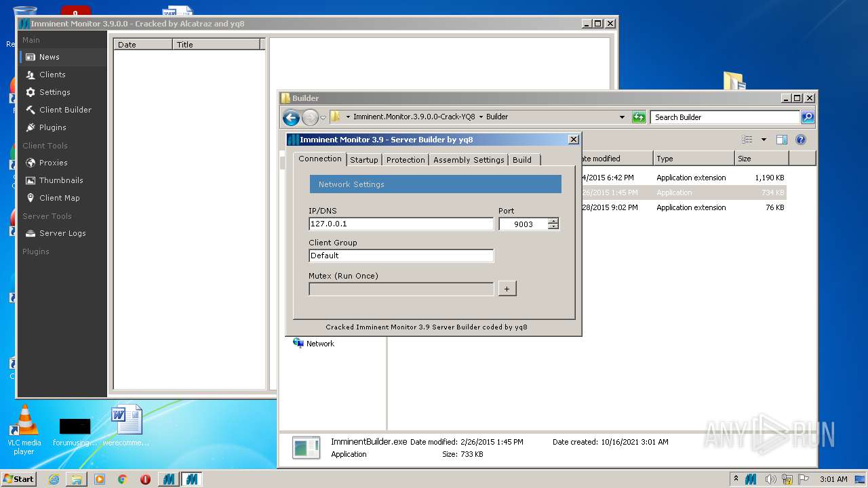Launch Internet Explorer from taskbar
868x488 pixels.
(54, 479)
